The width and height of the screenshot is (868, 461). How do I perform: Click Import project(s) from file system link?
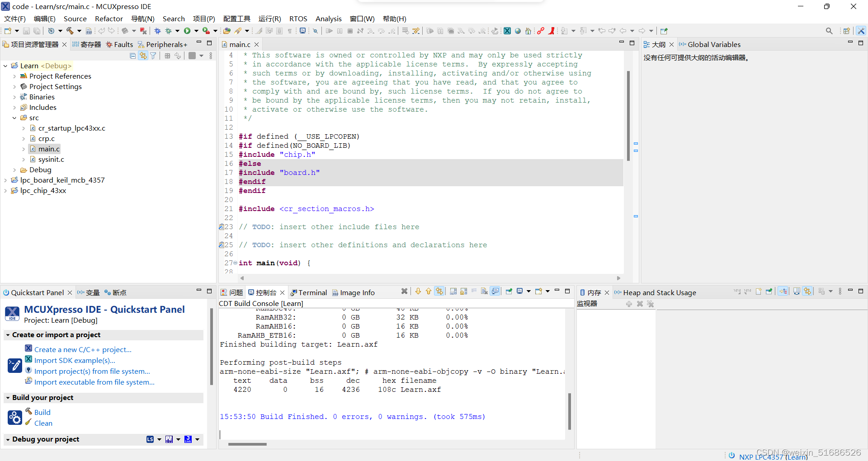coord(92,371)
